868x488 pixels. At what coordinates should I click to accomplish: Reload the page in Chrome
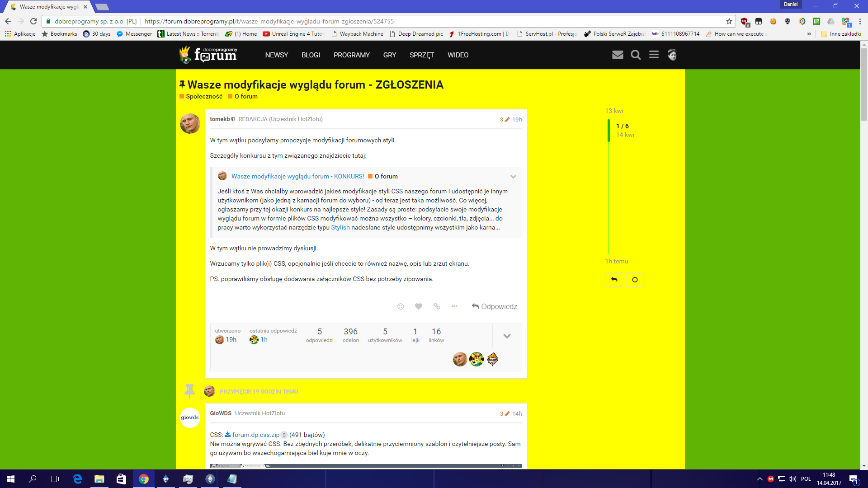coord(33,21)
